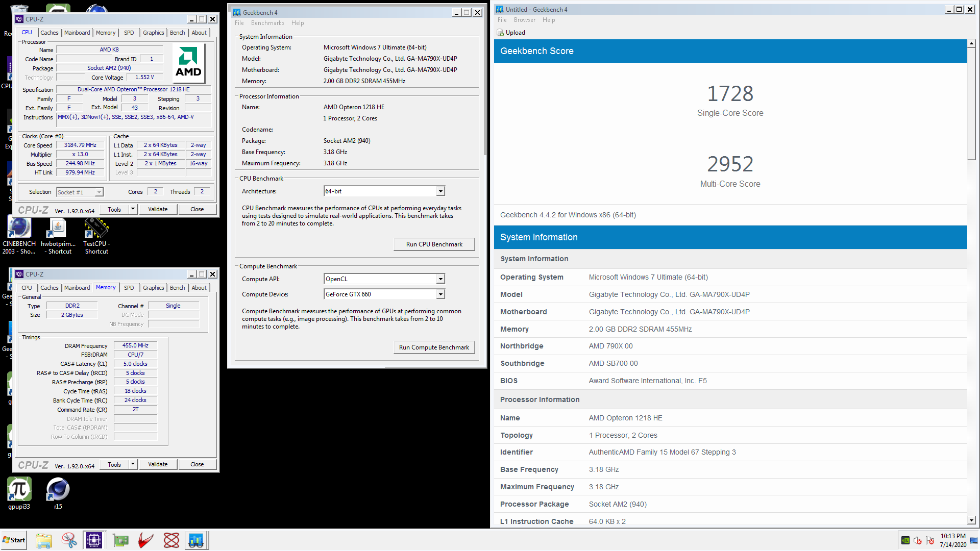Open Graphics tab in lower CPU-Z window
Screen dimensions: 980x551
(154, 288)
